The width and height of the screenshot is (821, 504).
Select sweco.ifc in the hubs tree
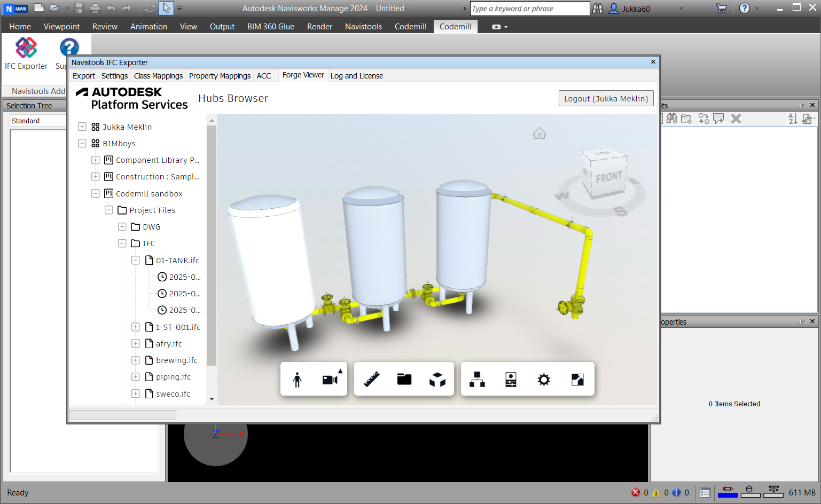click(x=173, y=394)
